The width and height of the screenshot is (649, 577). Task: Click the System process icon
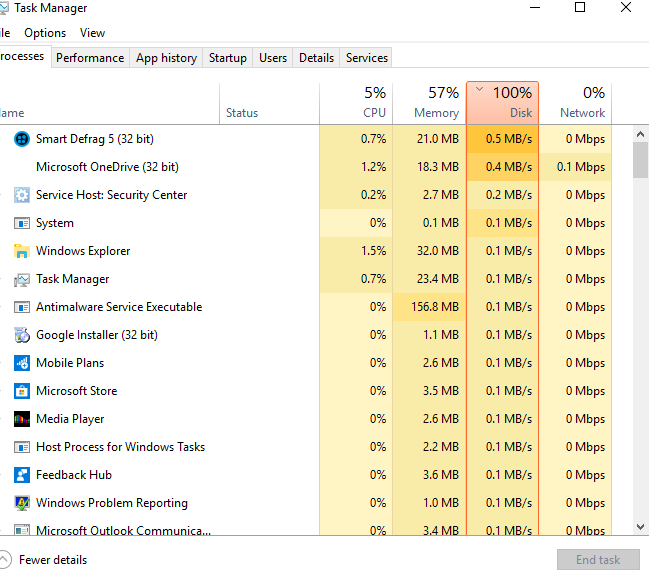[x=22, y=223]
